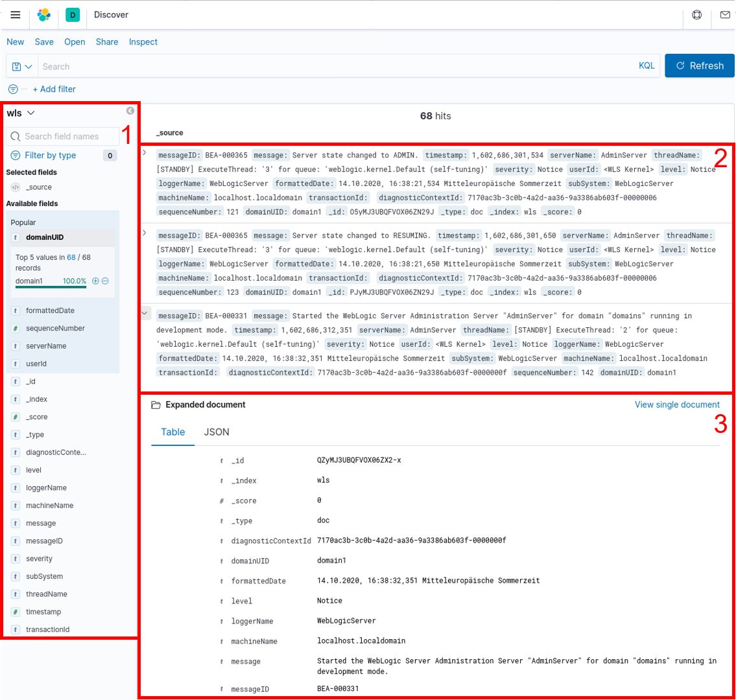Click localhost.localdomain in the expanded document table

coord(361,641)
